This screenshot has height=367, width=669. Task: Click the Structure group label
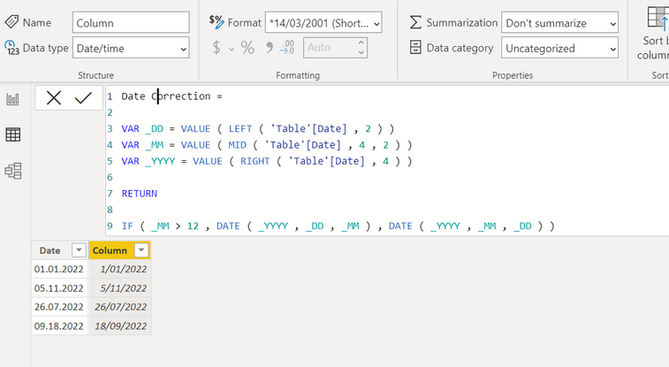[x=96, y=75]
